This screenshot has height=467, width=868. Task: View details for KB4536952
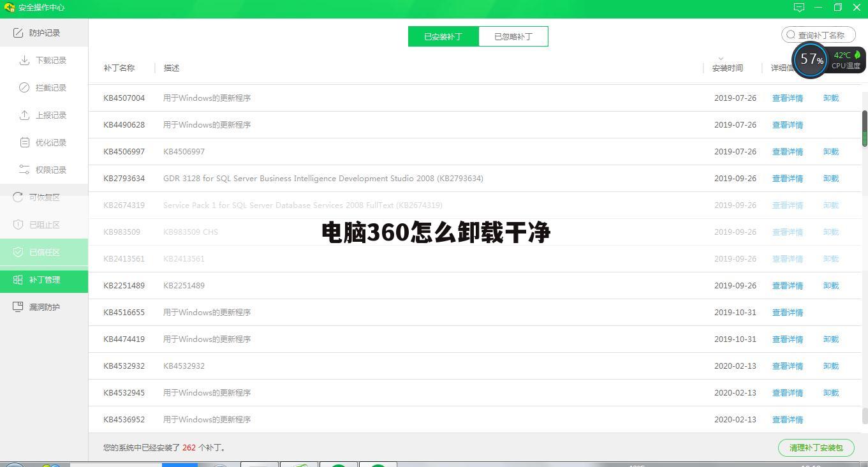tap(788, 420)
